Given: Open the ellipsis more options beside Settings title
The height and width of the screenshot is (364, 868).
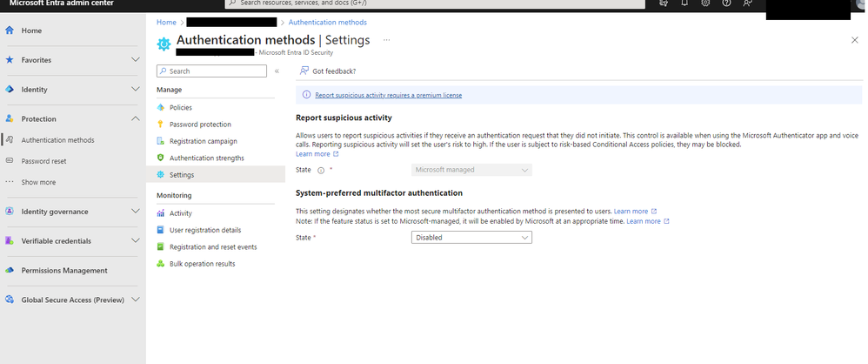Looking at the screenshot, I should [386, 40].
